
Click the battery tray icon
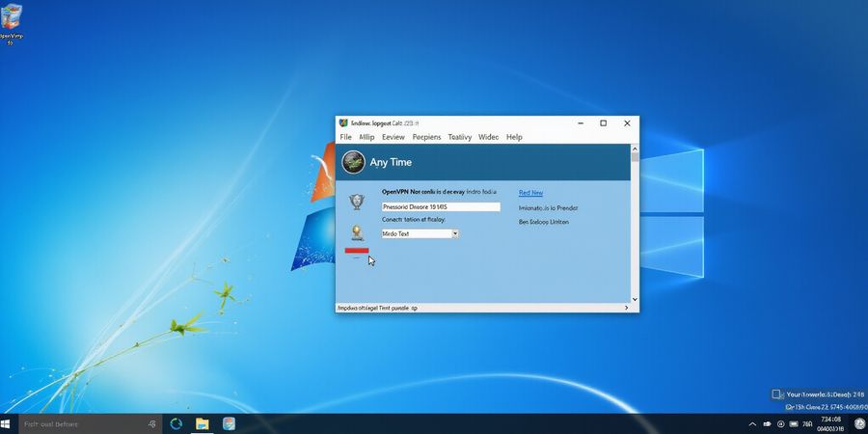[x=794, y=424]
